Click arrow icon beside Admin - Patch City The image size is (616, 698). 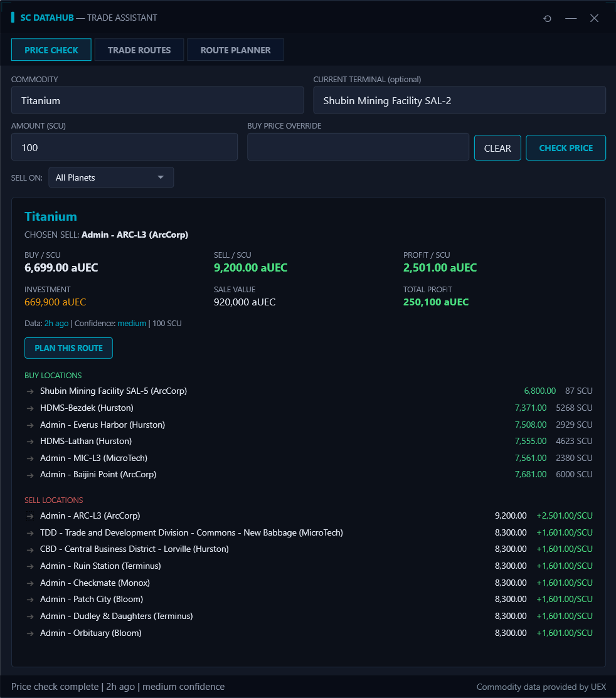pos(30,600)
